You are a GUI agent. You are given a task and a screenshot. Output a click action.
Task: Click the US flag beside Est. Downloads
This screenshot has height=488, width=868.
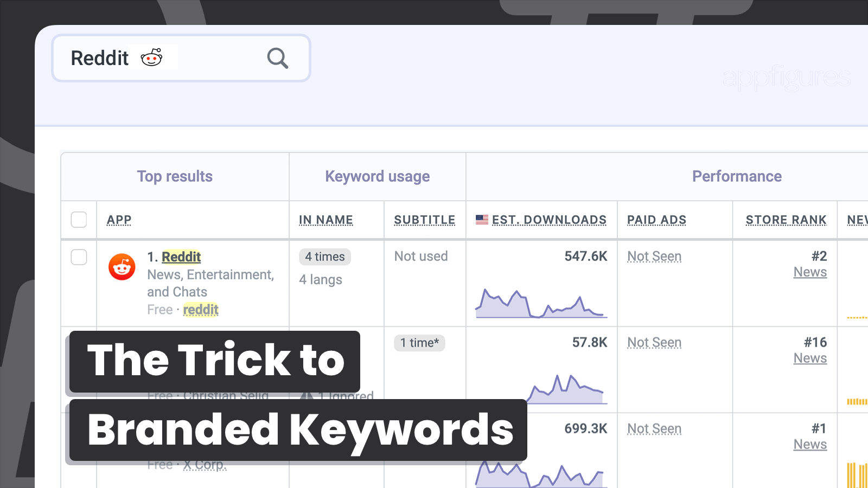(x=482, y=219)
